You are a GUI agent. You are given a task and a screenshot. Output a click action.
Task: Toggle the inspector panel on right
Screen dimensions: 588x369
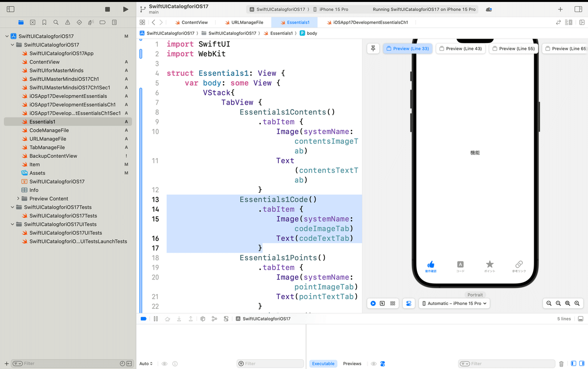(578, 9)
